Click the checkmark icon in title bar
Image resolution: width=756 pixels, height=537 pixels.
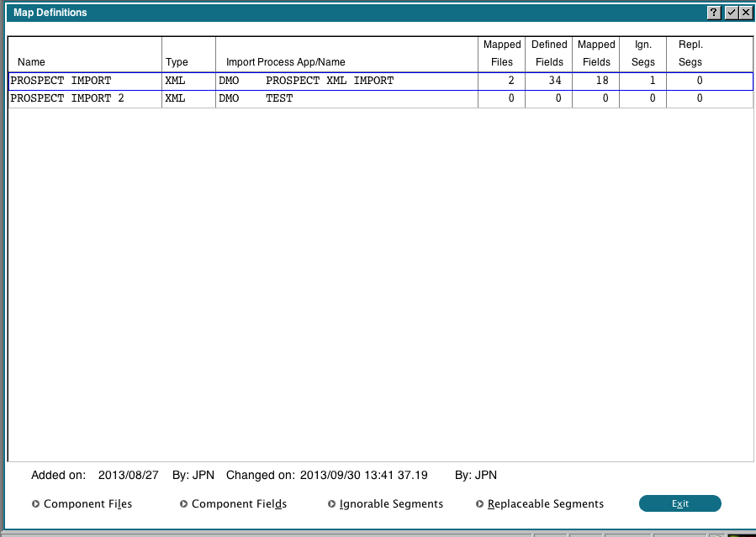[x=730, y=13]
